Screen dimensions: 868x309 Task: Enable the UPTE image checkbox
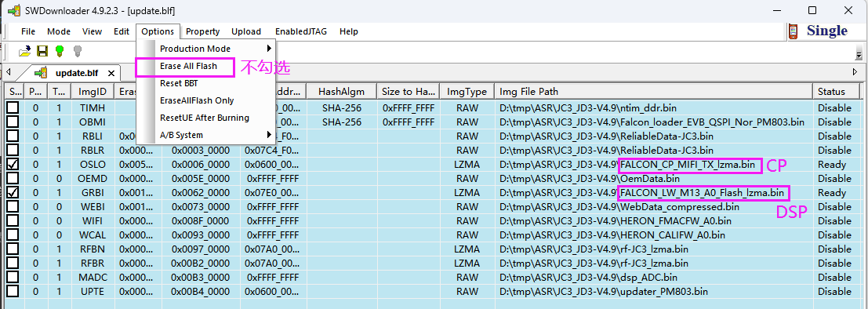(13, 291)
